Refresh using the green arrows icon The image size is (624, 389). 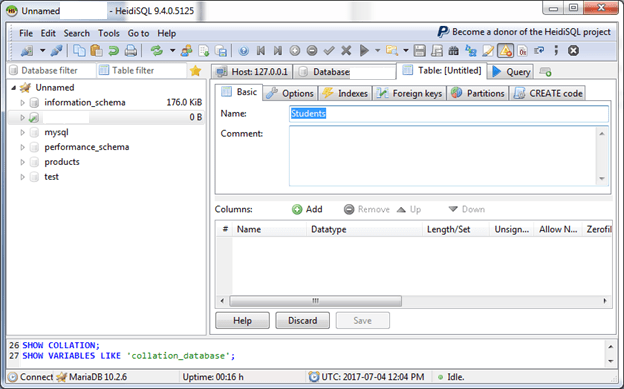pyautogui.click(x=156, y=51)
